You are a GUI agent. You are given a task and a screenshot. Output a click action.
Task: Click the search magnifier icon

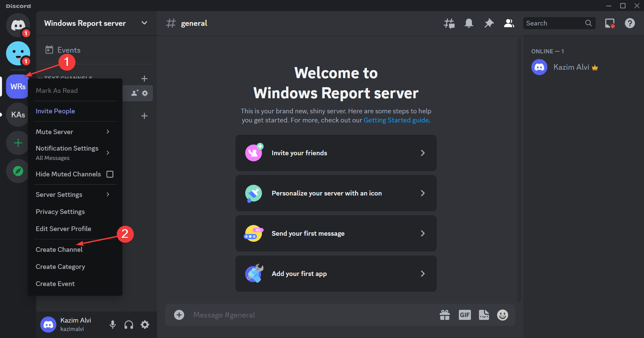point(588,23)
